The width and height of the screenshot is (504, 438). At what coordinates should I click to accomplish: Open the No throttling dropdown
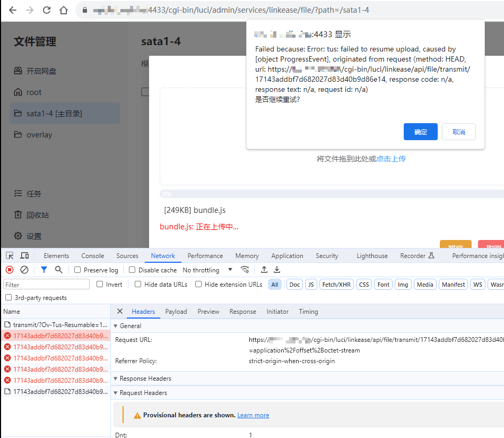(207, 270)
